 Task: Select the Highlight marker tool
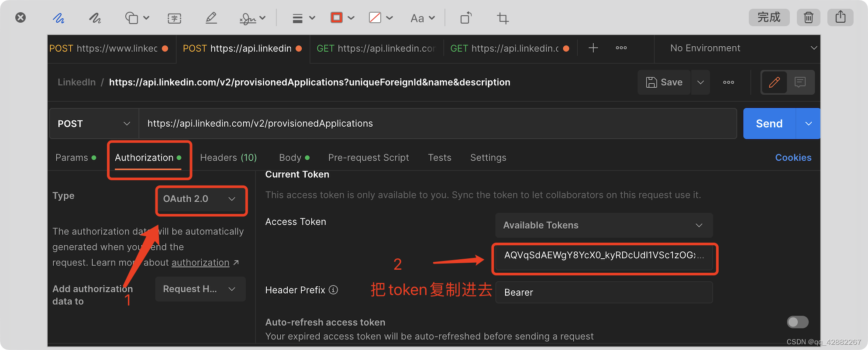click(x=211, y=18)
